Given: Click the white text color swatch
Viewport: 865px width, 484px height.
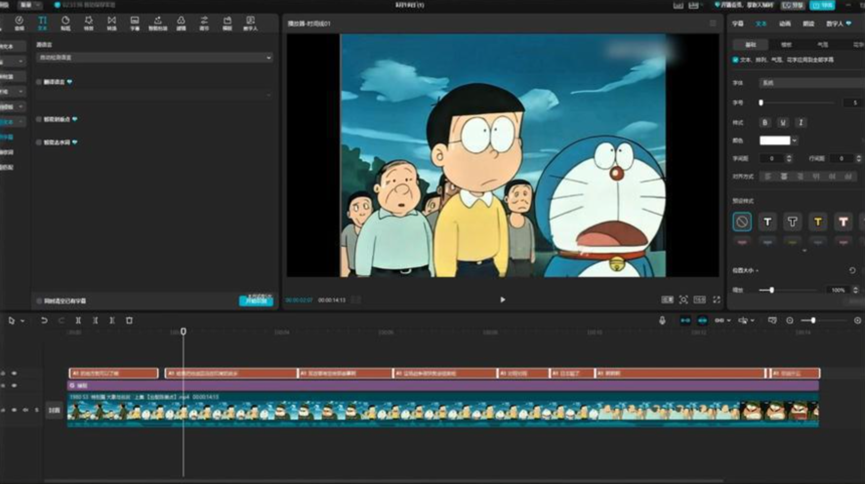Looking at the screenshot, I should pyautogui.click(x=775, y=141).
